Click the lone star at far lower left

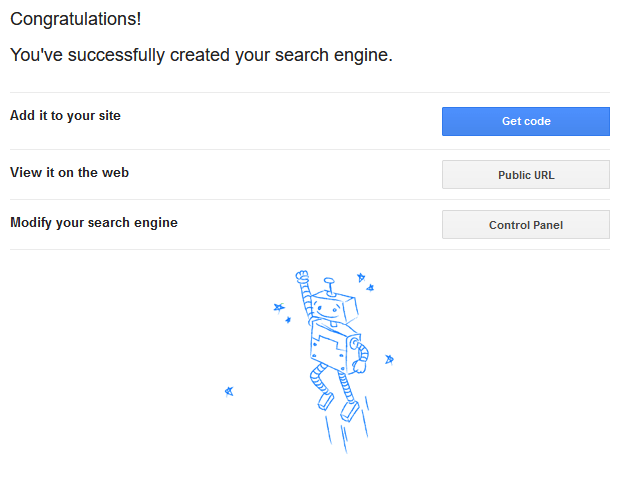tap(229, 391)
